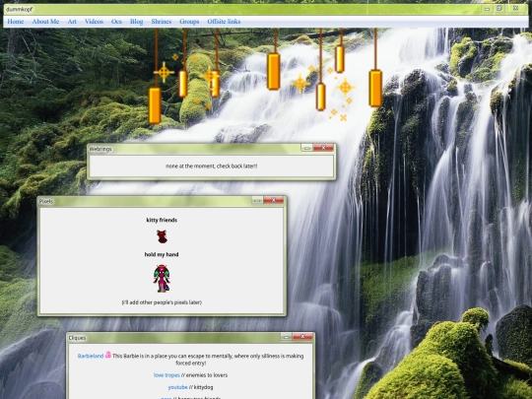
Task: Open the Videos page
Action: (x=94, y=22)
